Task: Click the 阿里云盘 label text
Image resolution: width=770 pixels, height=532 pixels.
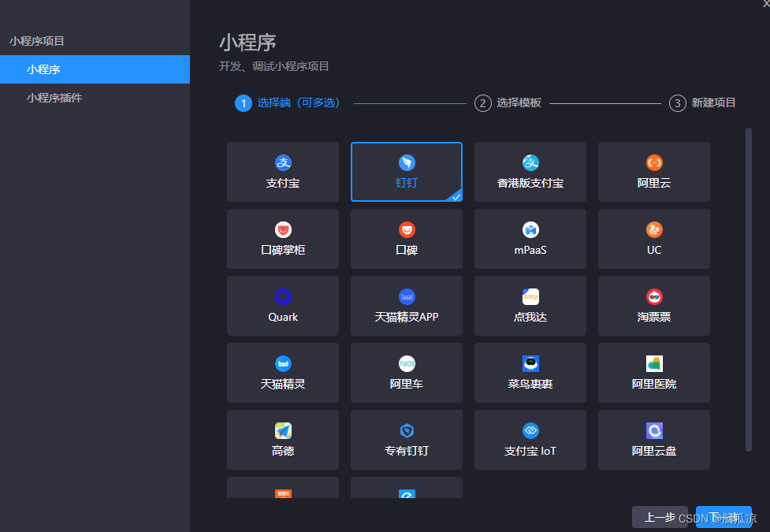Action: point(654,451)
